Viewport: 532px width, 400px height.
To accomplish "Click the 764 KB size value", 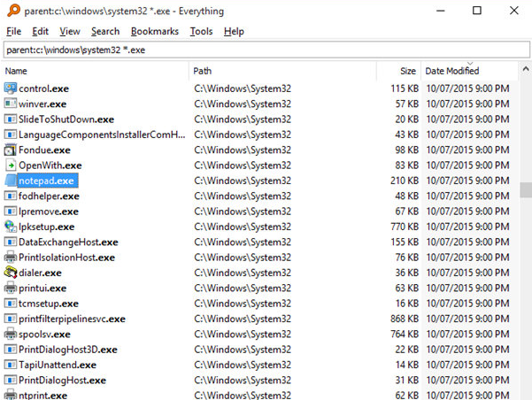I will pos(405,334).
